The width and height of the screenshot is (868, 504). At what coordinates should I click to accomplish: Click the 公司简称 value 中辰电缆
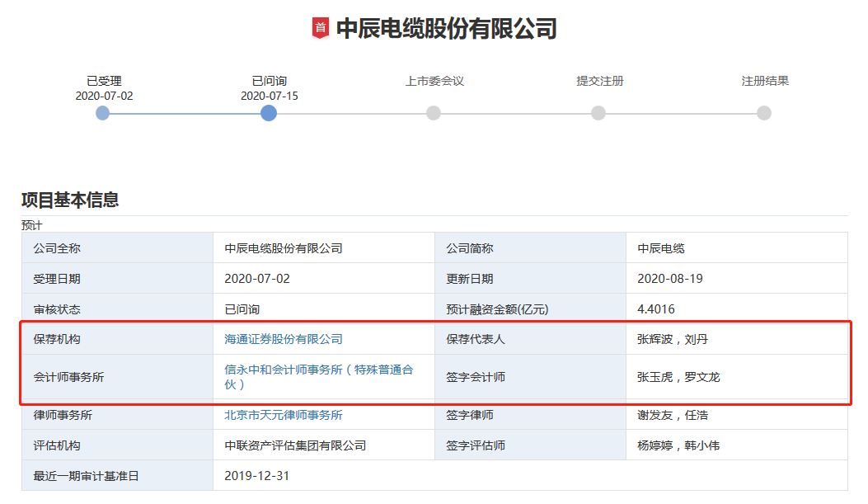pyautogui.click(x=661, y=248)
